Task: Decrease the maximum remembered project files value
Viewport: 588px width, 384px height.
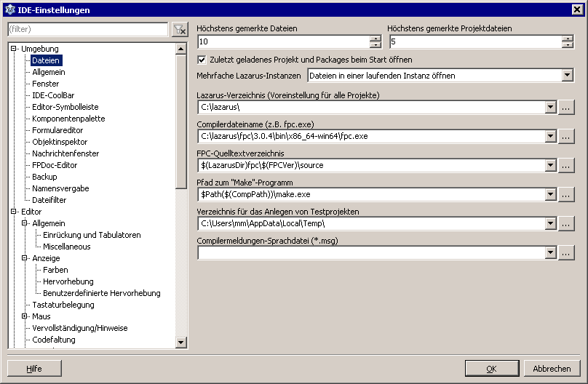Action: tap(567, 45)
